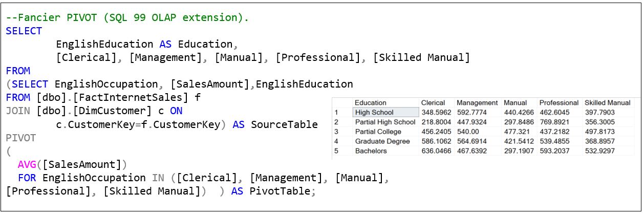Click the Partial High School education cell
Screen dimensions: 644x214
(x=385, y=122)
